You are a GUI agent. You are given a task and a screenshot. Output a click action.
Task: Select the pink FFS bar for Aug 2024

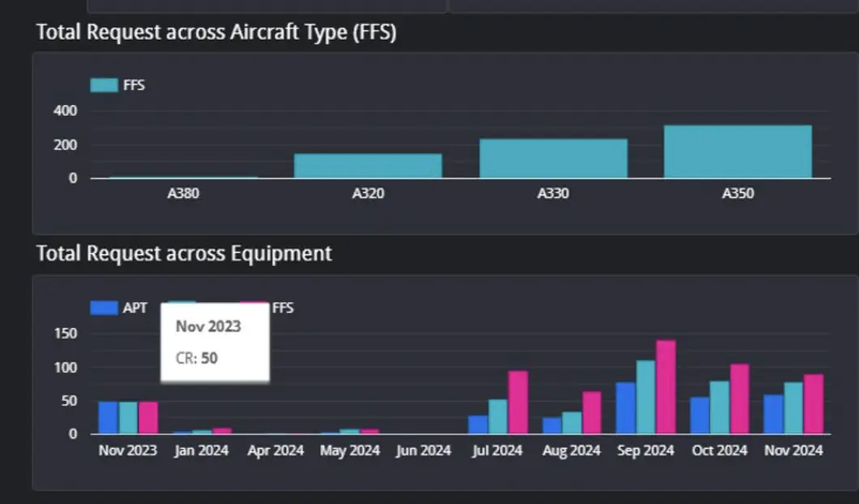click(x=592, y=412)
